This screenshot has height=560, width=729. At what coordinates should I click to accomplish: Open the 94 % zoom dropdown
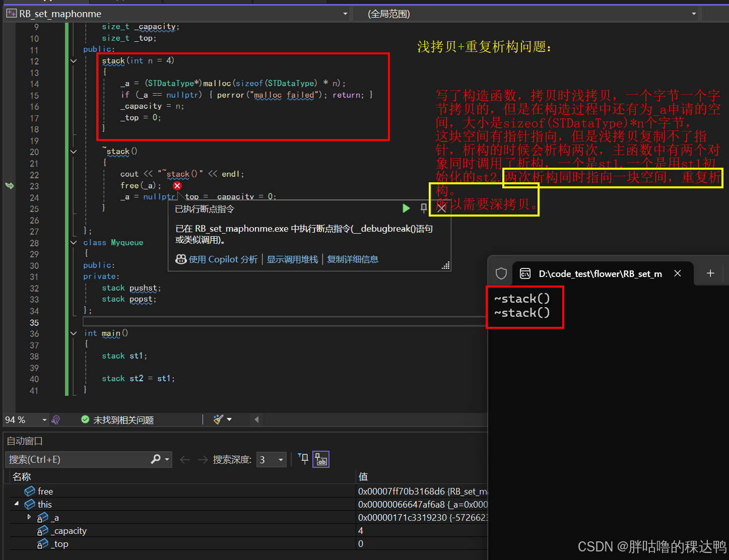(x=44, y=419)
